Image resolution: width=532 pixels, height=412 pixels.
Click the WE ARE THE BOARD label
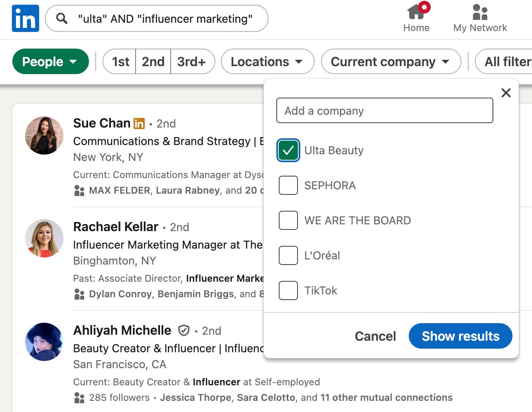(357, 220)
